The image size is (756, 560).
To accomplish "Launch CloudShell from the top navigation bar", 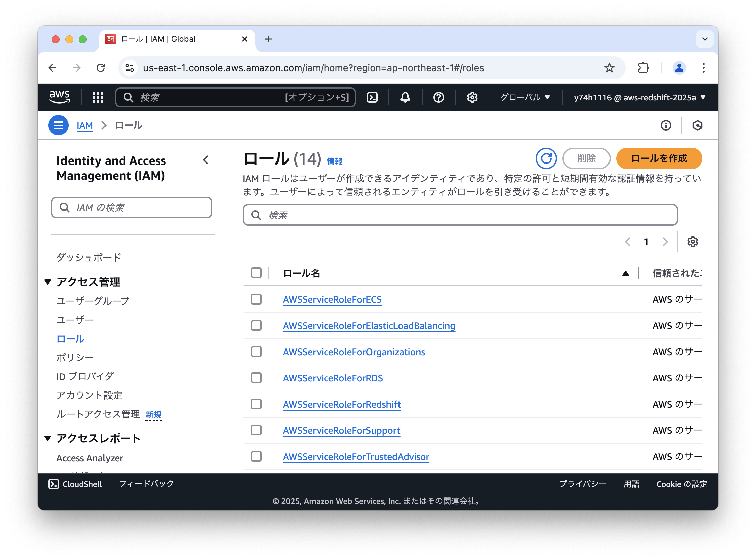I will (x=372, y=98).
